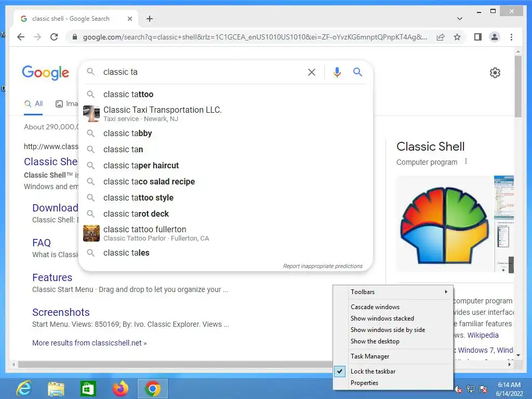Pick the classic tarot deck suggestion
Viewport: 532px width, 399px height.
tap(225, 214)
